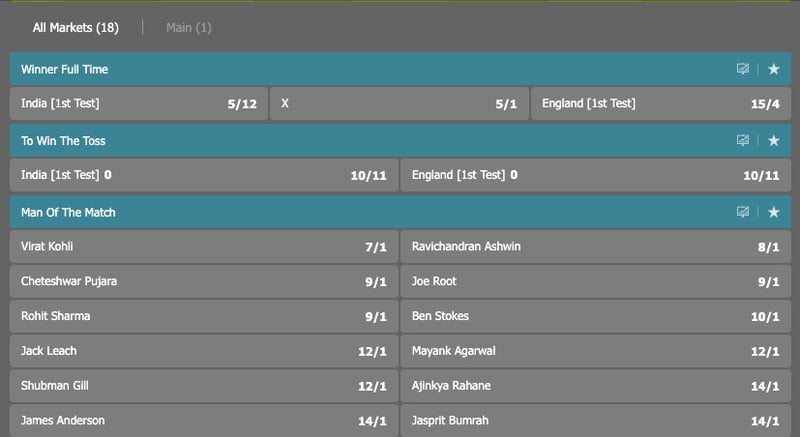Select Ravichandran Ashwin at 8/1

tap(596, 247)
